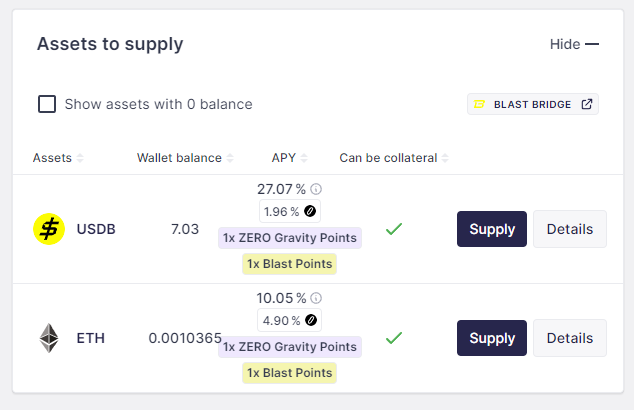Collapse the Assets to supply panel with Hide

[x=574, y=44]
